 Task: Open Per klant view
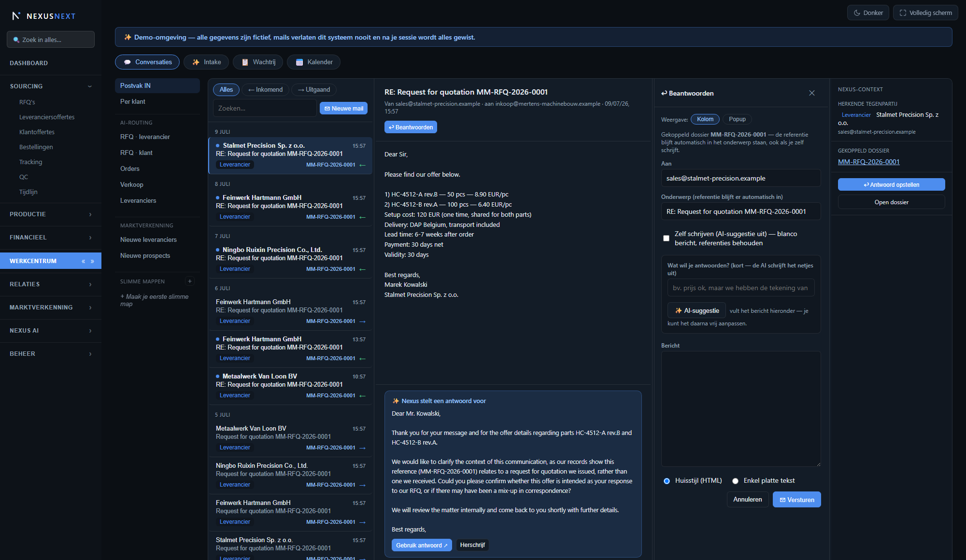tap(157, 102)
